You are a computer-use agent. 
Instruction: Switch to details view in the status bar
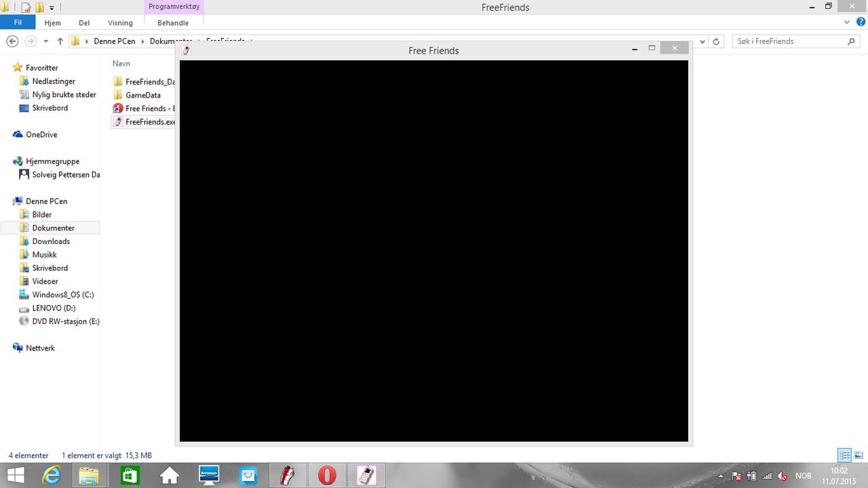point(844,455)
